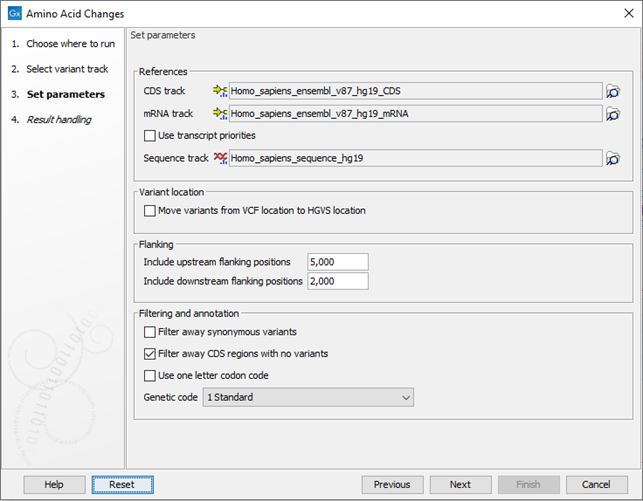
Task: Jump to Result handling step
Action: coord(59,120)
